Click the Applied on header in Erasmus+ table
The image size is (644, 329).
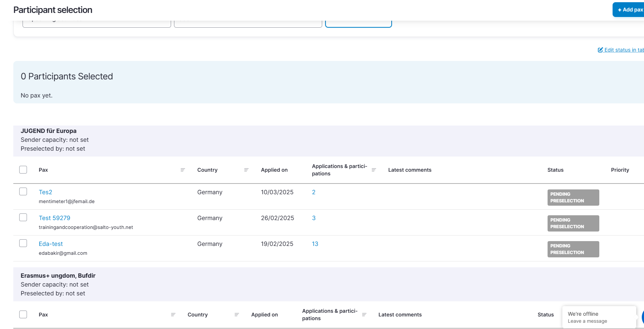tap(265, 315)
